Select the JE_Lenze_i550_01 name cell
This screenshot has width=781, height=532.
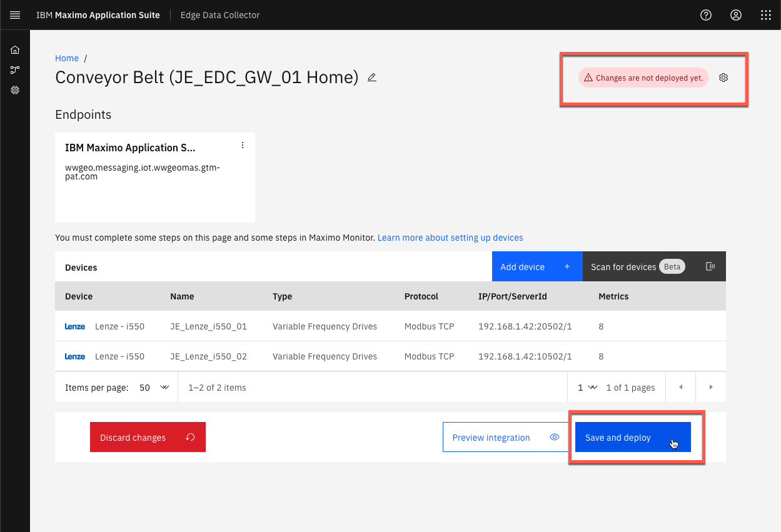tap(208, 326)
